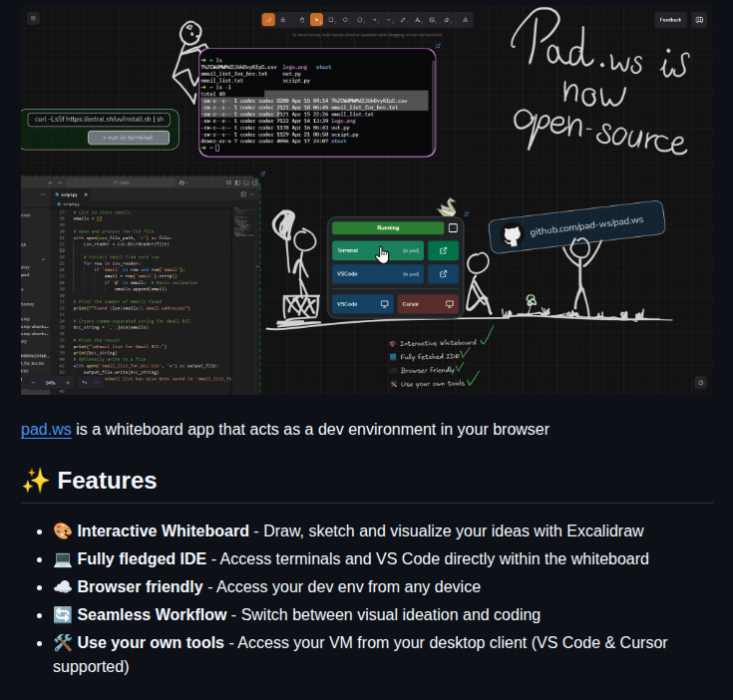This screenshot has height=700, width=733.
Task: Click the 'Browser friendly' feature text
Action: 140,587
